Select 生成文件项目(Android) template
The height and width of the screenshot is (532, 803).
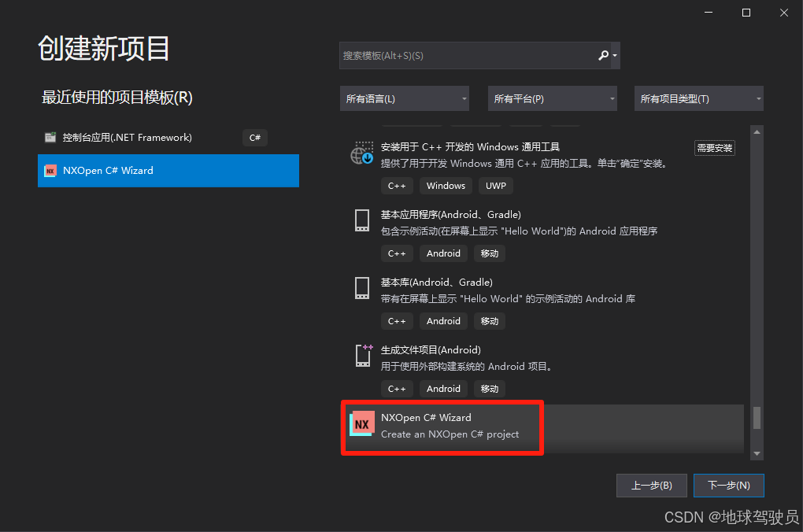[x=542, y=368]
